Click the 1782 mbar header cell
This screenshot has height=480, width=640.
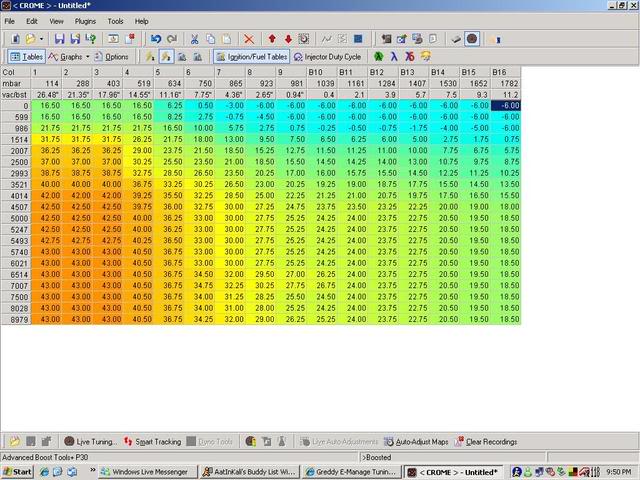pos(506,83)
